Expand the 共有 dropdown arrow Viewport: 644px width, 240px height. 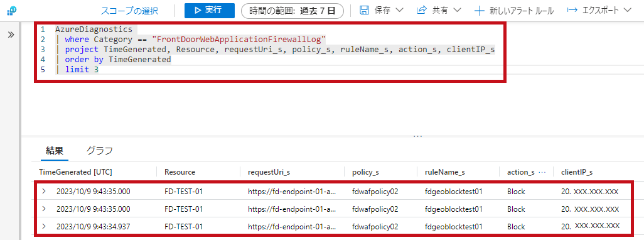[457, 10]
